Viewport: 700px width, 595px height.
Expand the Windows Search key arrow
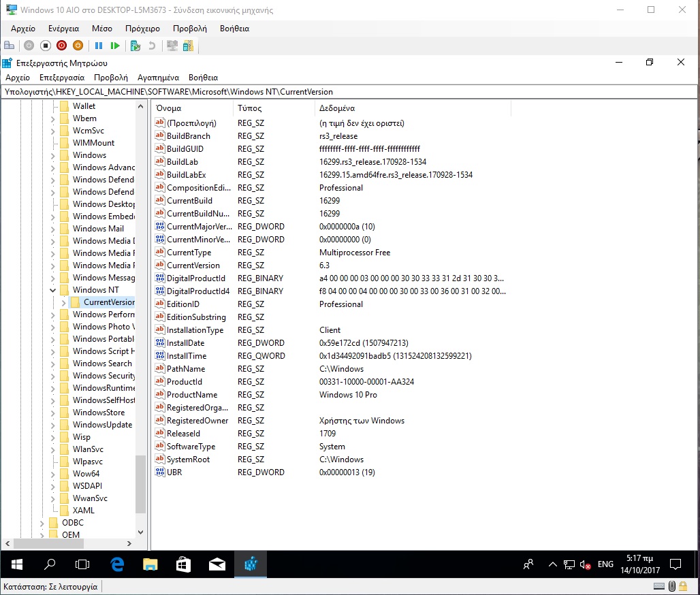(x=52, y=364)
